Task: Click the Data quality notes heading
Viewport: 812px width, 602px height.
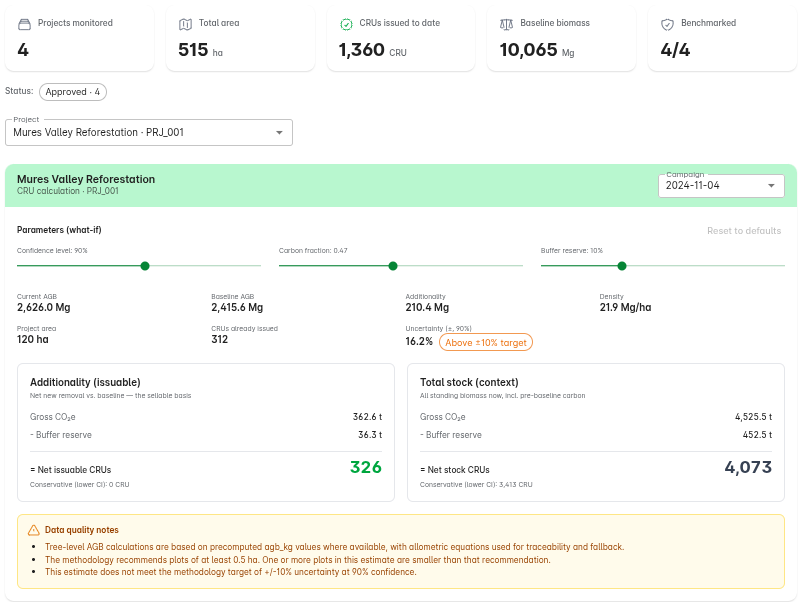Action: point(82,530)
